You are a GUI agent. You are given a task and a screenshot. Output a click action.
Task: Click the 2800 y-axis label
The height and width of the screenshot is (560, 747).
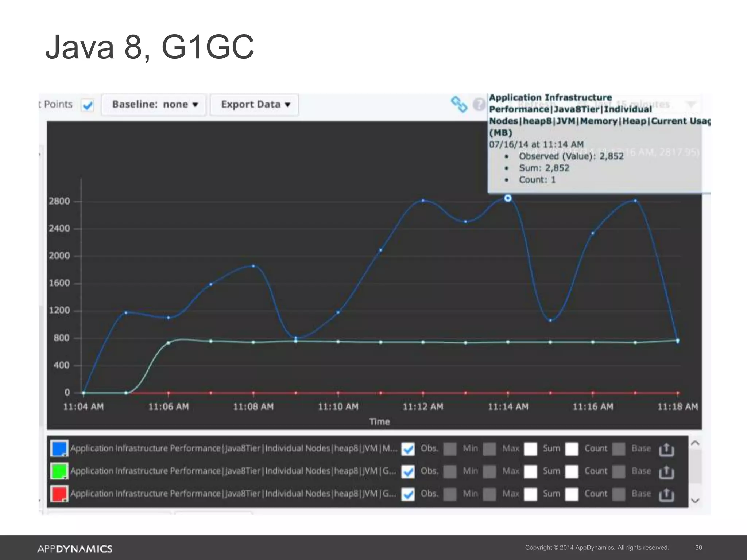pos(59,201)
